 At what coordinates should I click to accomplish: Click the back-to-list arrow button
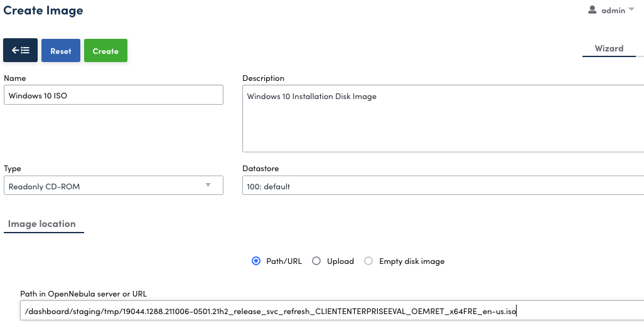pyautogui.click(x=21, y=51)
